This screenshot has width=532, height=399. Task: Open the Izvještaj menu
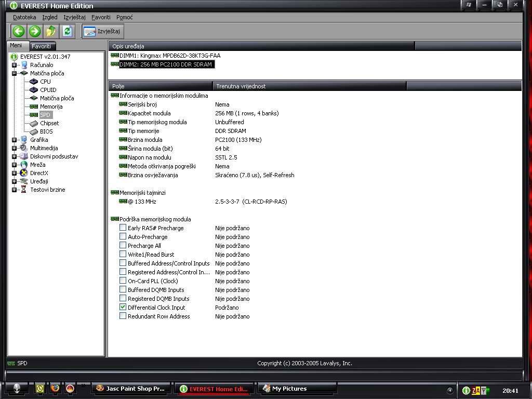click(74, 17)
